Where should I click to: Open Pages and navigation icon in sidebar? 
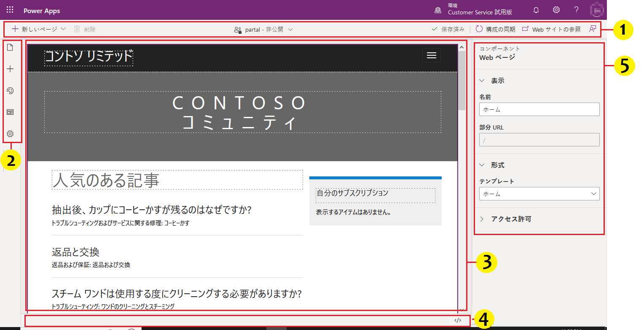pos(11,47)
